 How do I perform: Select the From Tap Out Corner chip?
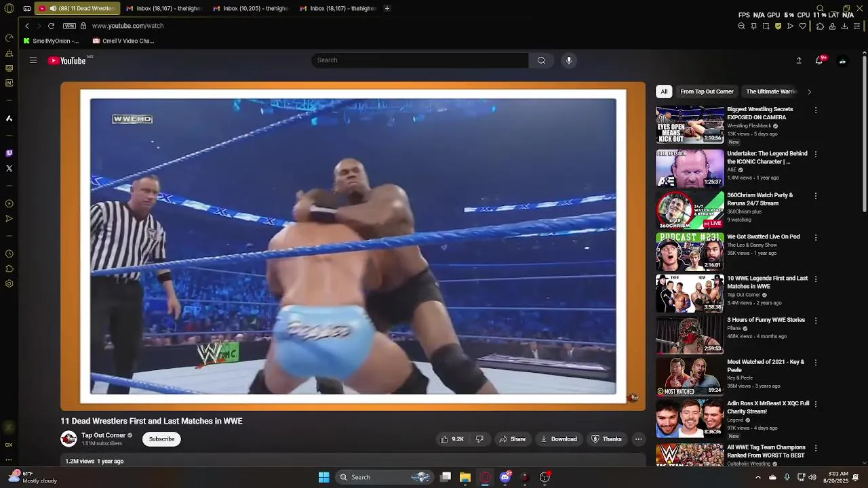coord(707,91)
